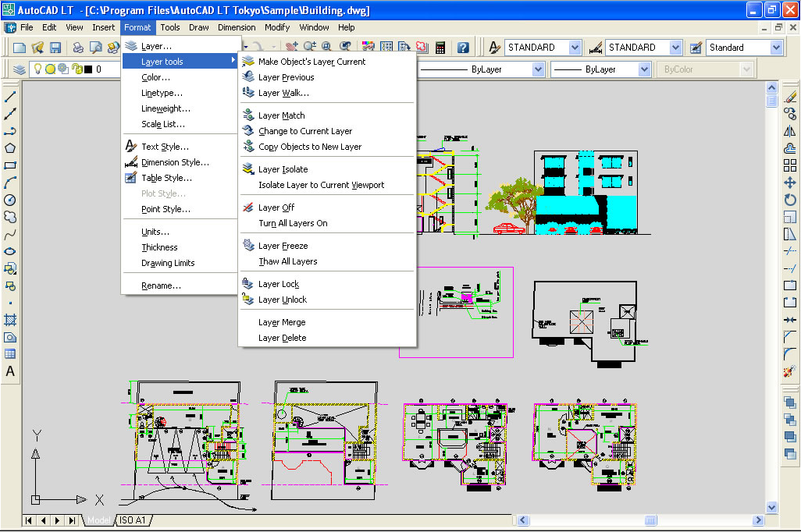The image size is (801, 532).
Task: Select the Rectangle draw tool
Action: 9,165
